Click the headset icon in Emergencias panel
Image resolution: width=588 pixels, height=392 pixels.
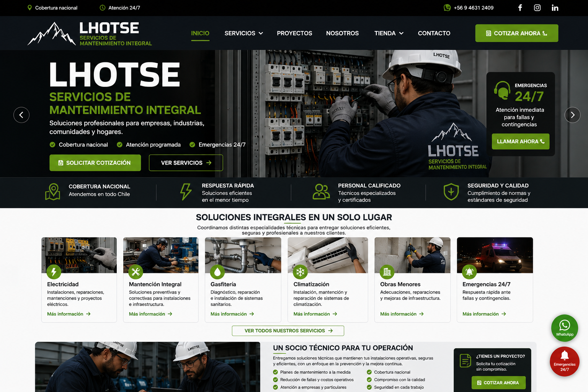(502, 90)
